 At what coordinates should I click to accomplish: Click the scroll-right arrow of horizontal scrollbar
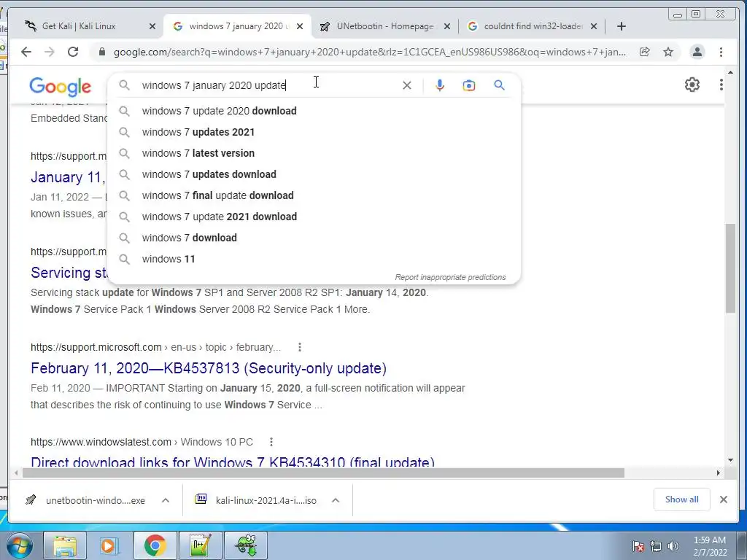[719, 472]
